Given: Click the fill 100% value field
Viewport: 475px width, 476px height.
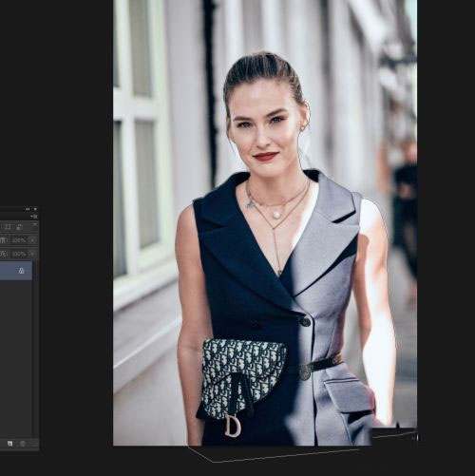Looking at the screenshot, I should (x=19, y=254).
